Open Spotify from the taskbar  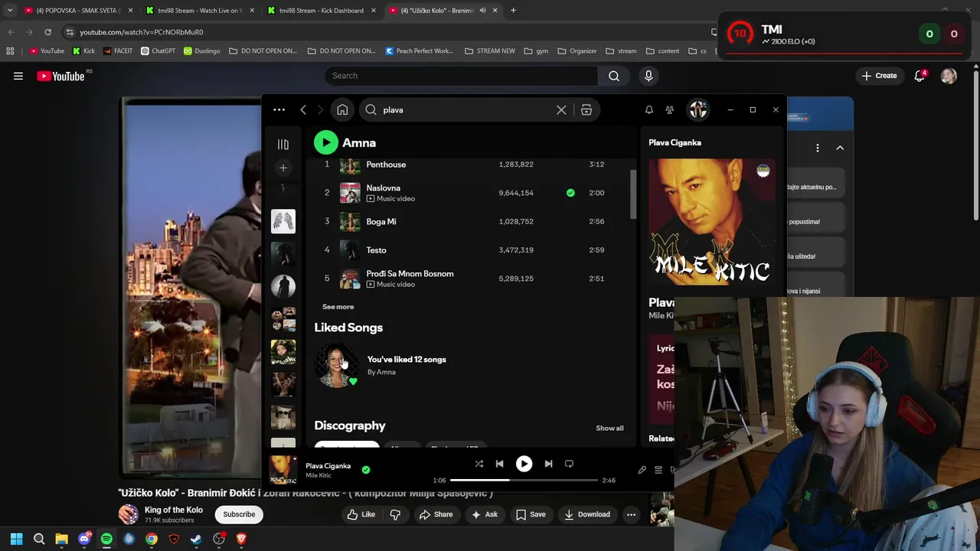(x=106, y=539)
